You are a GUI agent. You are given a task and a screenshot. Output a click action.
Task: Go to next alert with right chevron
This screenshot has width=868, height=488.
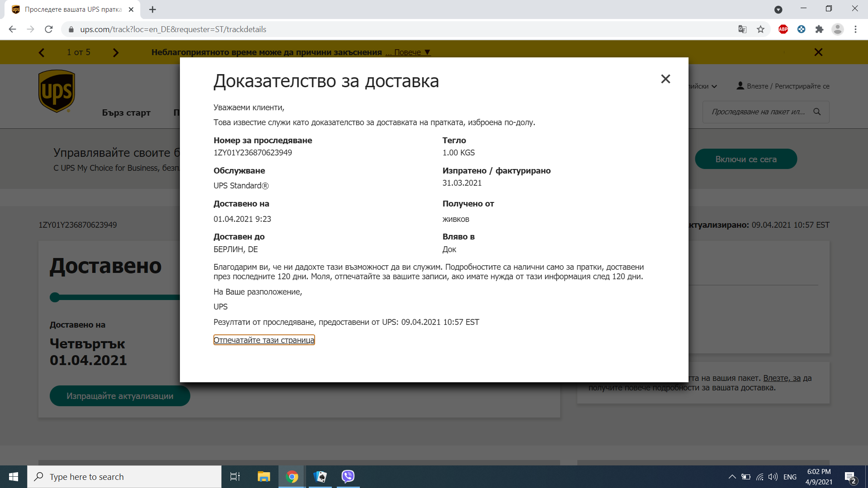click(x=116, y=53)
